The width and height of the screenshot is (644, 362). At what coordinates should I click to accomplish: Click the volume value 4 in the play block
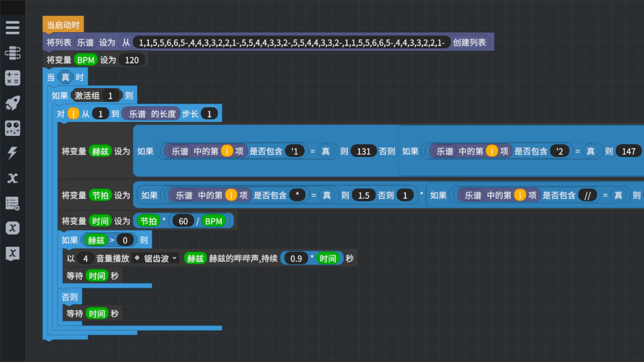[86, 258]
